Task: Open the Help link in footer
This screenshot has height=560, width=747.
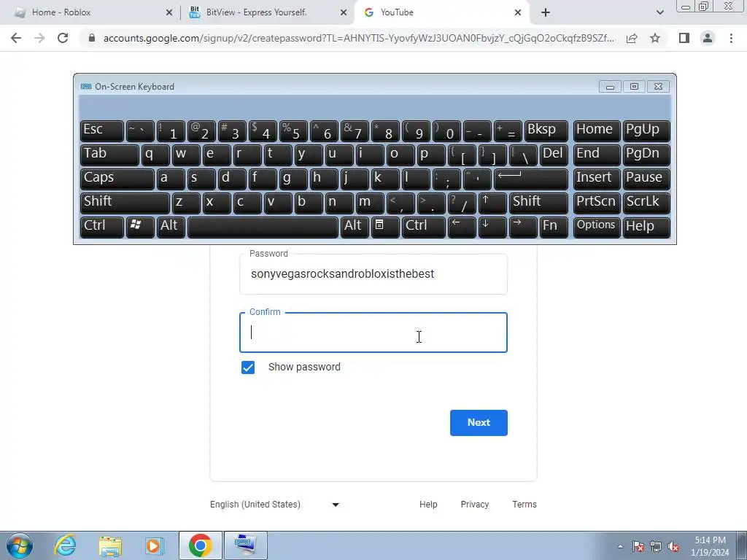Action: 428,505
